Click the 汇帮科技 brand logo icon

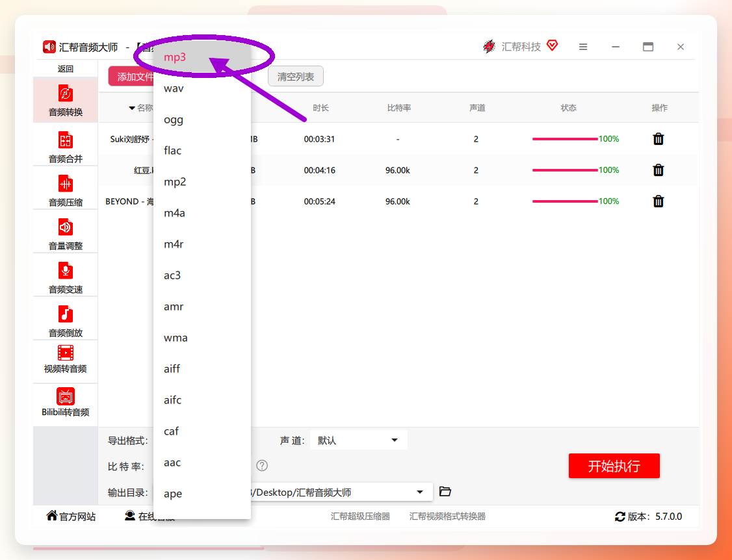(x=490, y=46)
